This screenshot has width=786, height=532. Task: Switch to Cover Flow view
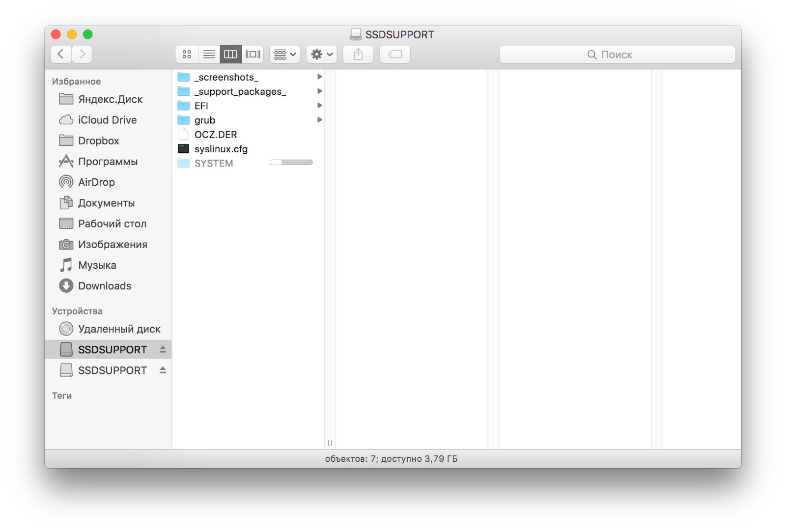(253, 54)
